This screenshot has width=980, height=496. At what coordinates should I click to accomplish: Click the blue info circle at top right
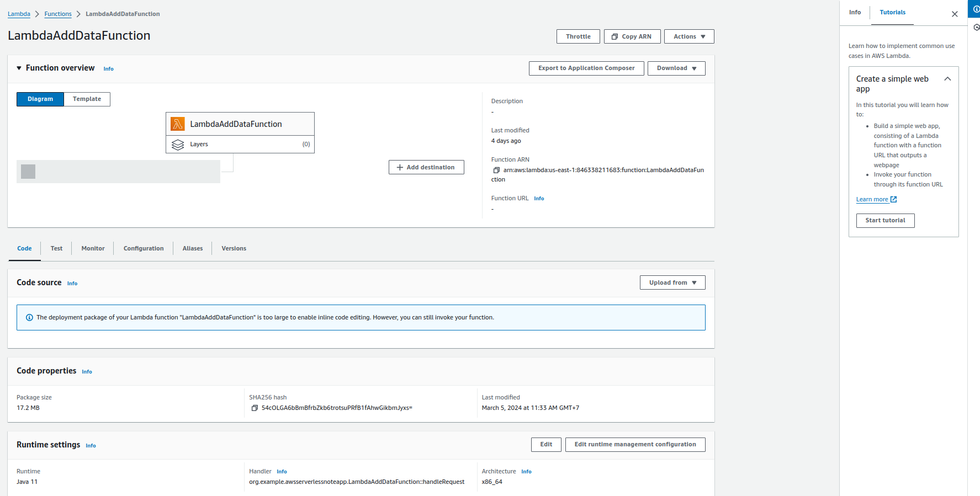(x=976, y=9)
